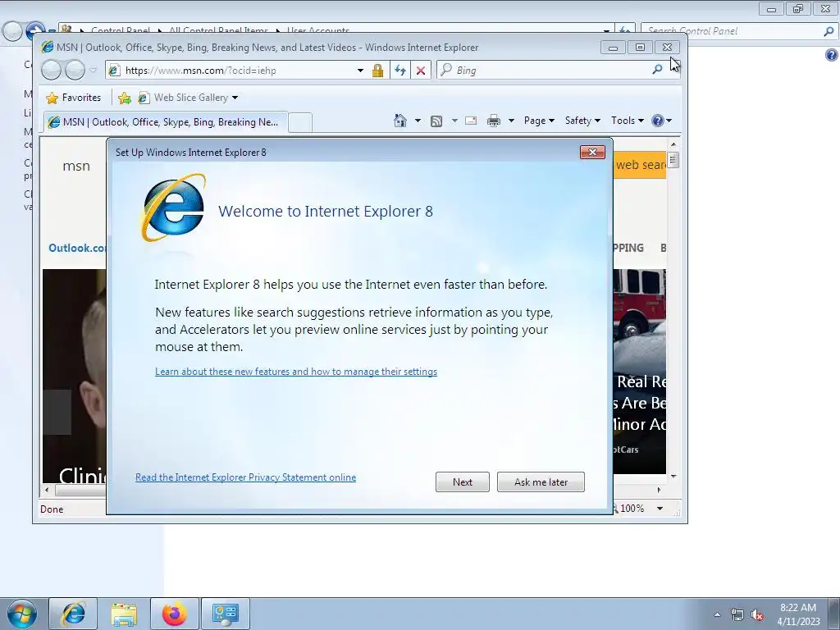Click the Done status bar text
This screenshot has width=840, height=630.
[52, 509]
